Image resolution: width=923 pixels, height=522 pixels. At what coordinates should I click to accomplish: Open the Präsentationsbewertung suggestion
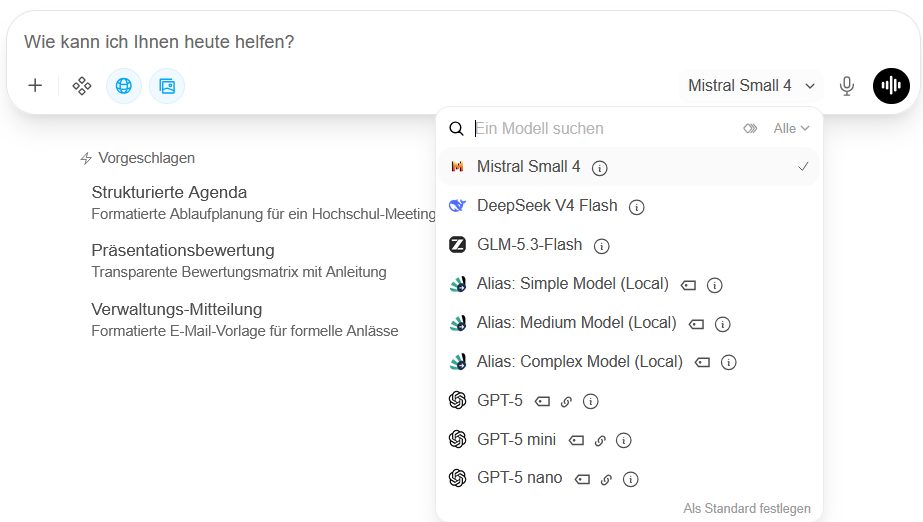click(238, 261)
